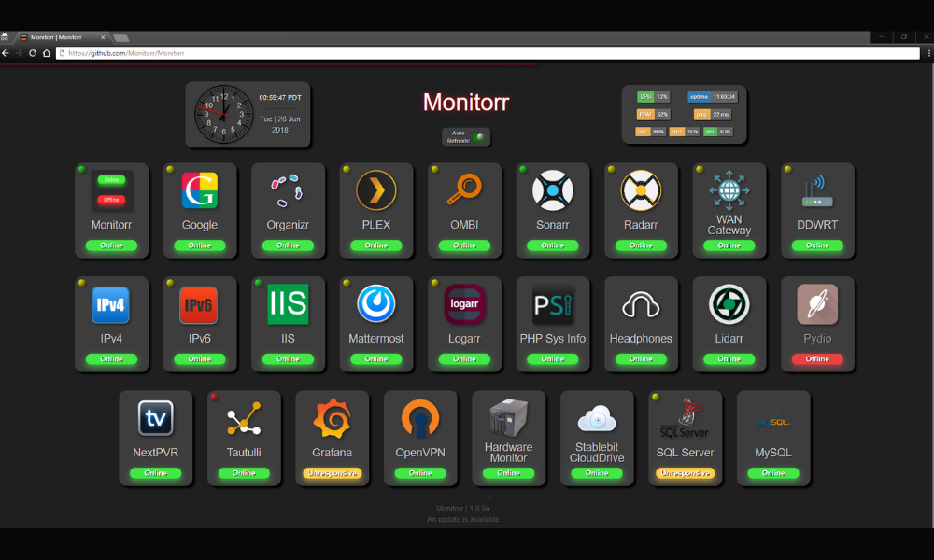
Task: Click the Grafana Unresponsive status badge
Action: (332, 473)
